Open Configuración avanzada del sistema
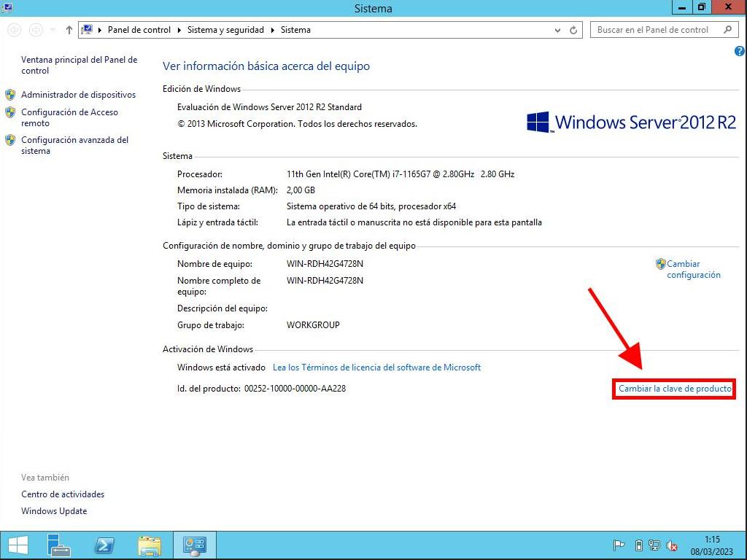 [x=75, y=145]
